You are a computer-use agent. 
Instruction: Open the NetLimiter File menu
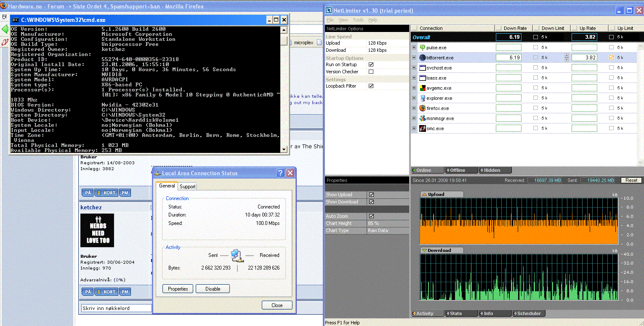click(x=330, y=20)
